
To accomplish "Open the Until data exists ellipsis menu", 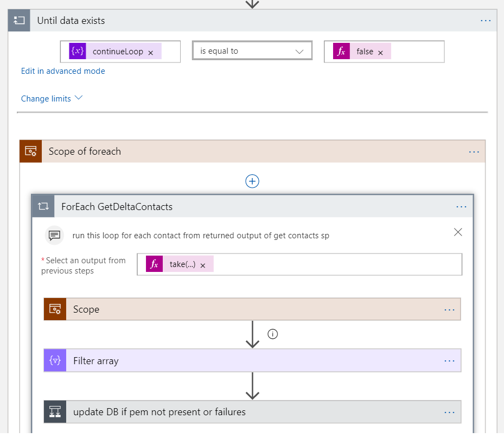I will pos(486,21).
